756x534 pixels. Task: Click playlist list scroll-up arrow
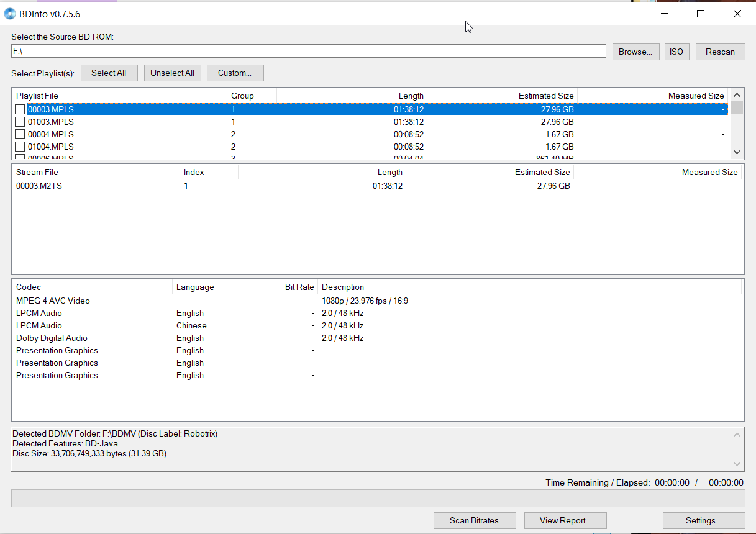(x=737, y=95)
